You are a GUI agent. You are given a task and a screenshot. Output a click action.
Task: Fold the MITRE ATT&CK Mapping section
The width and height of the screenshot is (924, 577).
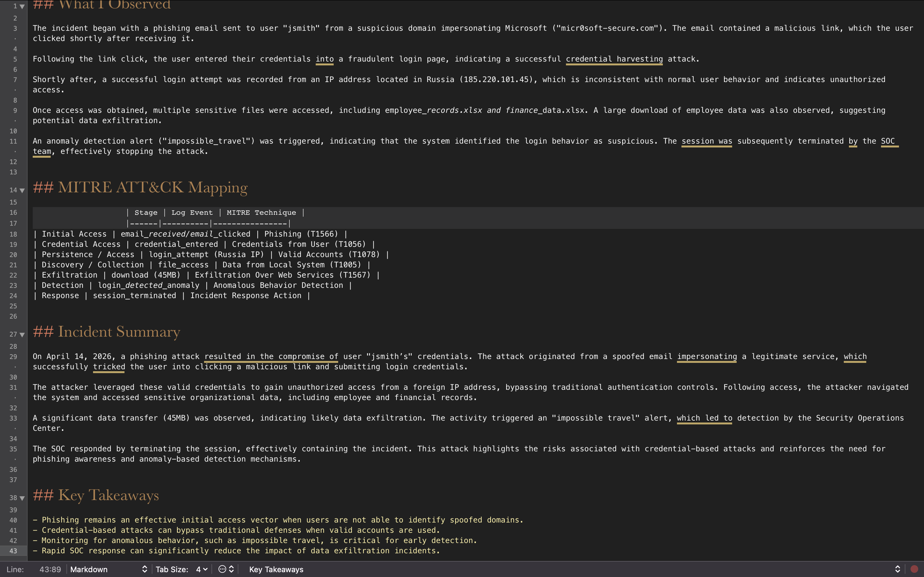pos(22,190)
